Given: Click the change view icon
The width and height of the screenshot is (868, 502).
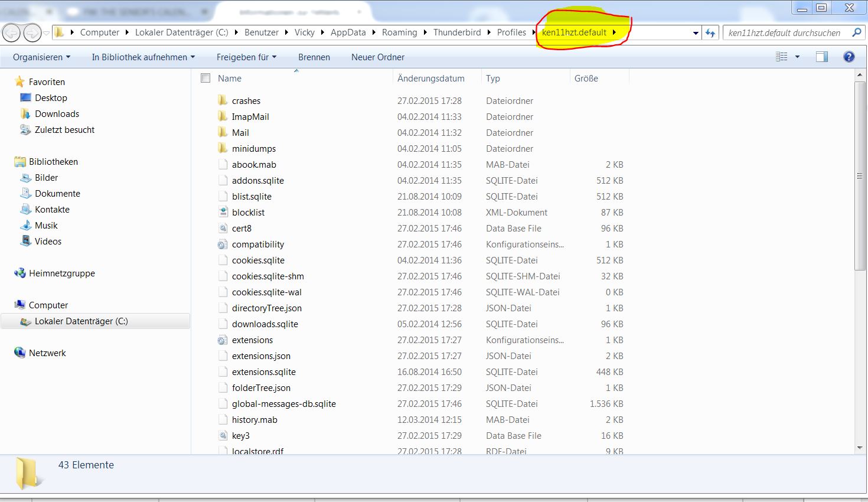Looking at the screenshot, I should 782,57.
